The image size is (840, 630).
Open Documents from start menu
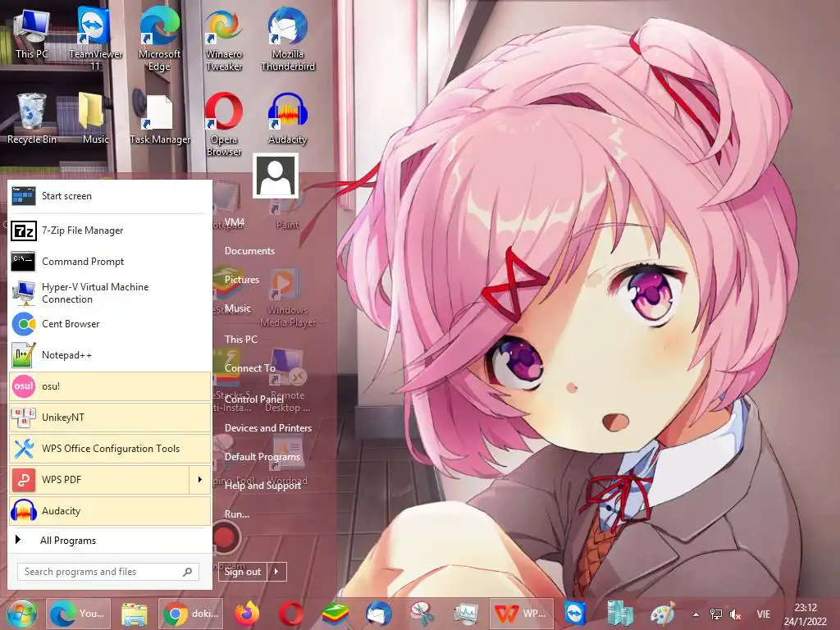coord(249,251)
